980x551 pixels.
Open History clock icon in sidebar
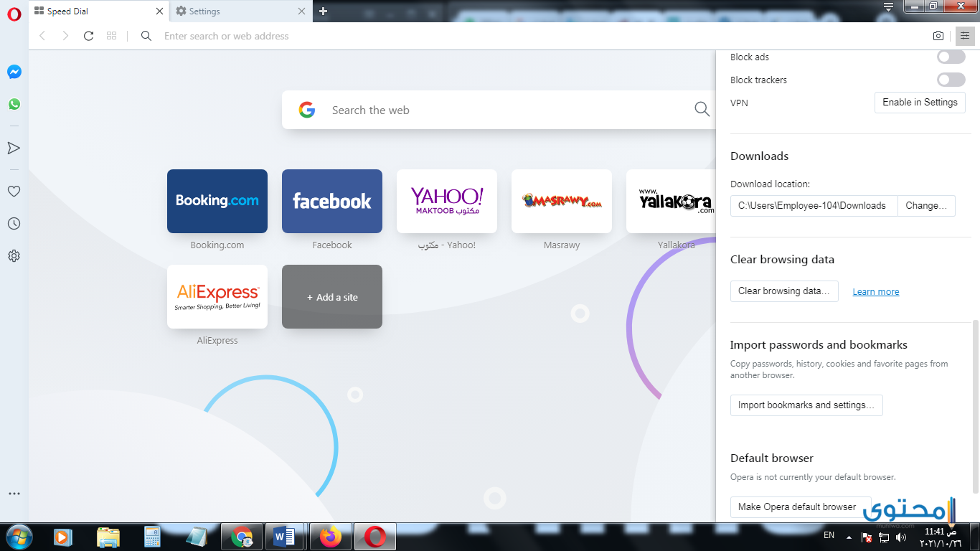pyautogui.click(x=14, y=224)
